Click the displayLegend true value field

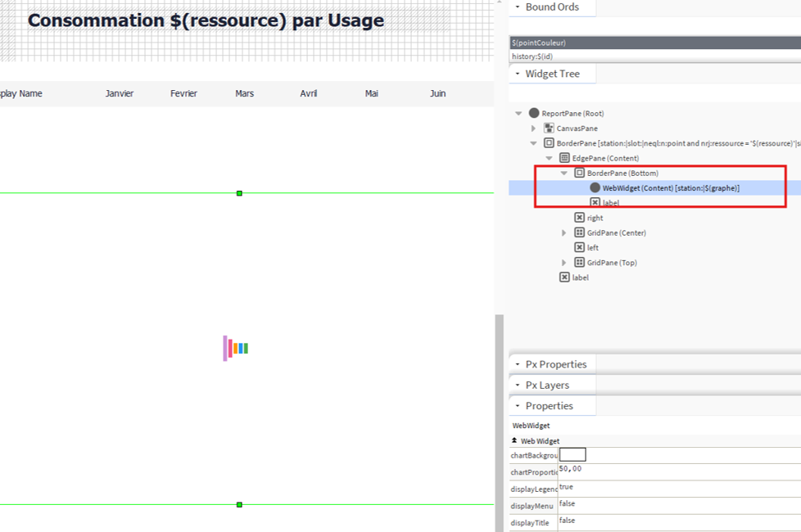[680, 488]
